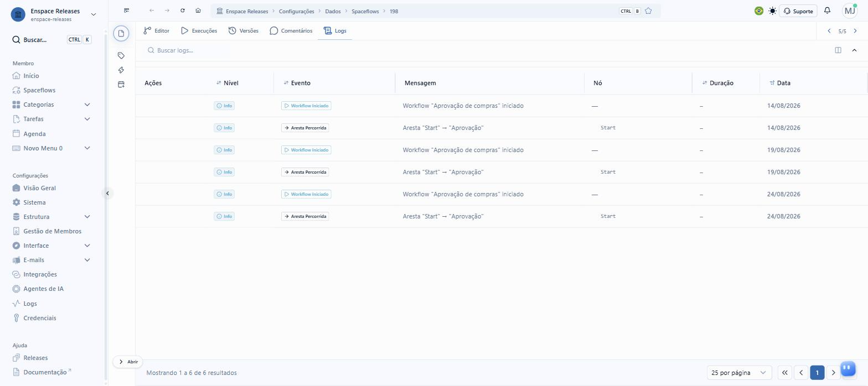Toggle light theme with the sun icon
868x386 pixels.
pos(773,11)
